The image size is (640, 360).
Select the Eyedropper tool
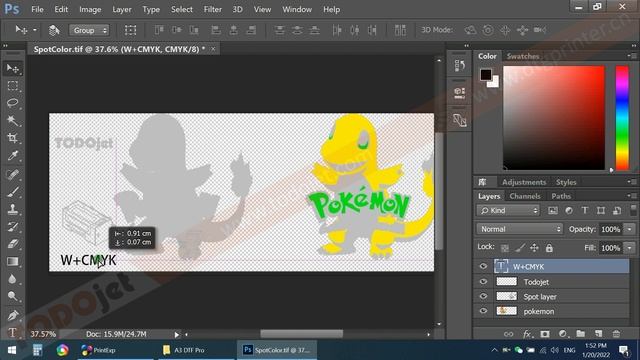[x=13, y=156]
